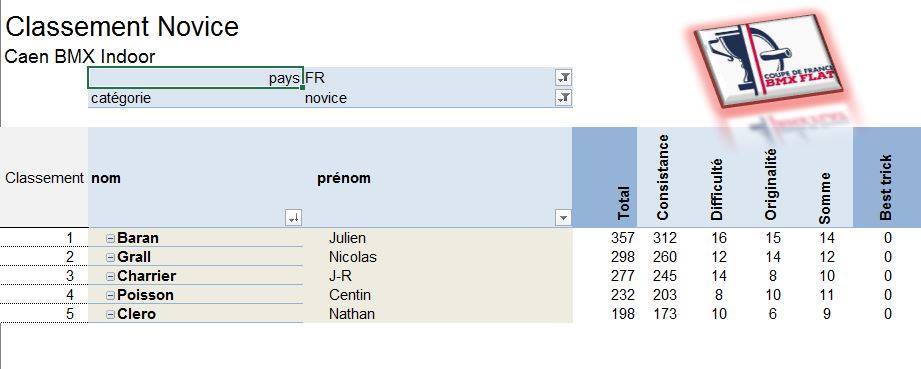Viewport: 921px width, 369px height.
Task: Open the pays filter dropdown
Action: pos(563,78)
